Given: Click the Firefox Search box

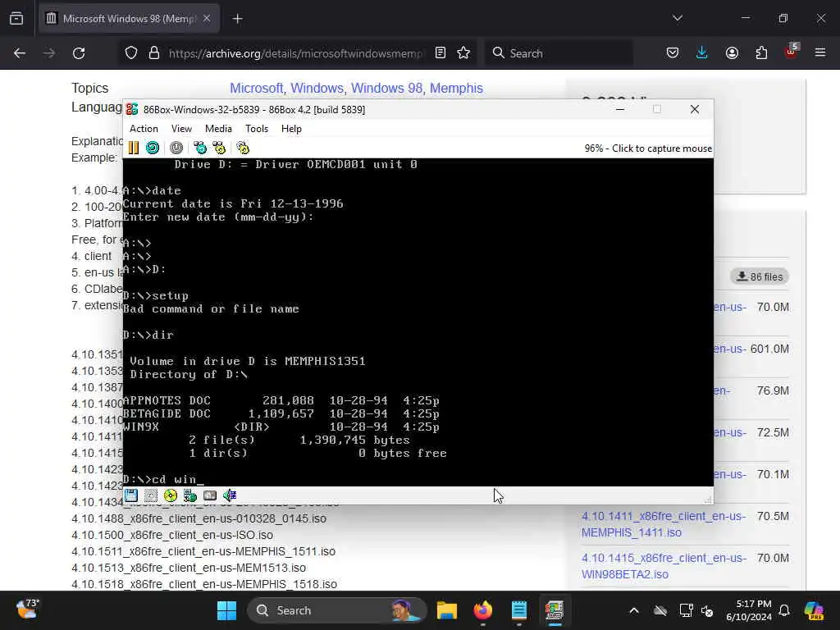Looking at the screenshot, I should click(559, 53).
